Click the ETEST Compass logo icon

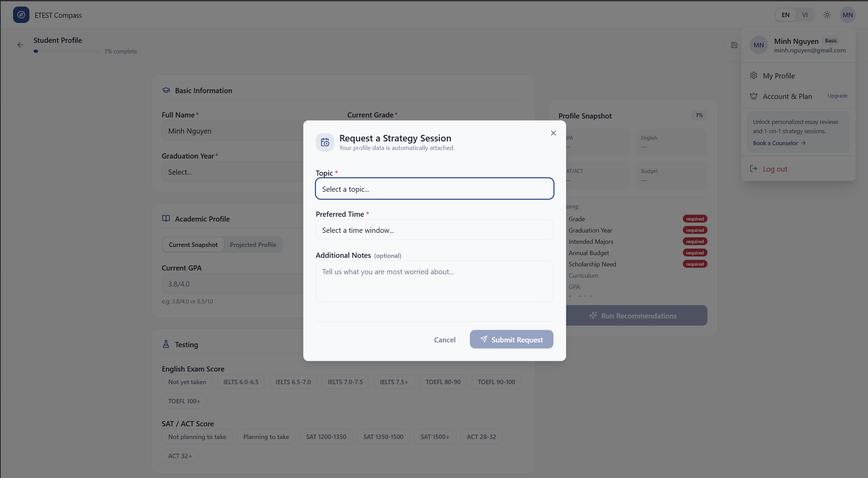point(21,15)
